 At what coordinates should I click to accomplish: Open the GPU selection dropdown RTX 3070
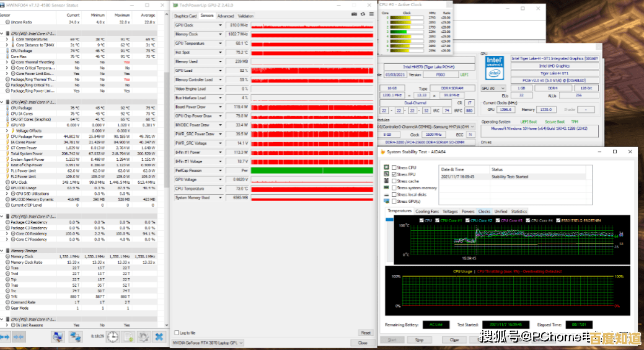coord(208,343)
